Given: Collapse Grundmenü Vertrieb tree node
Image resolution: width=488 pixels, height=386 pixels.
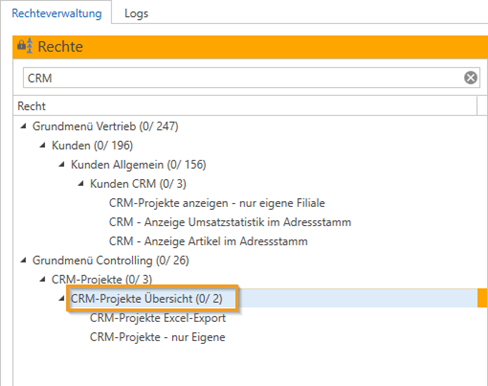Looking at the screenshot, I should click(23, 126).
